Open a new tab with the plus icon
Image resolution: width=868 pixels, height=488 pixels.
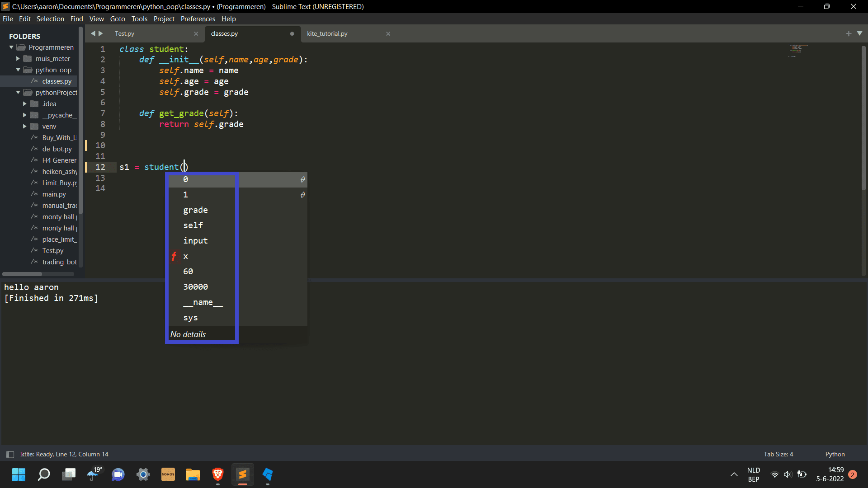[849, 33]
